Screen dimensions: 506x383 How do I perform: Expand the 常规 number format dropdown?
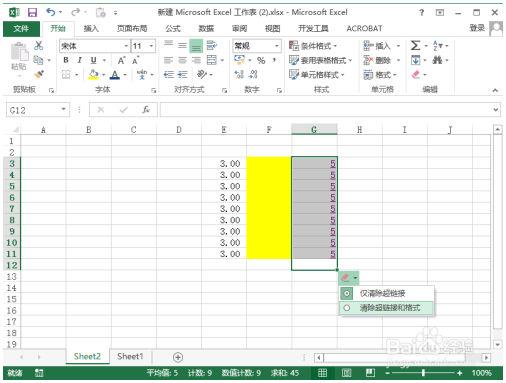point(277,46)
